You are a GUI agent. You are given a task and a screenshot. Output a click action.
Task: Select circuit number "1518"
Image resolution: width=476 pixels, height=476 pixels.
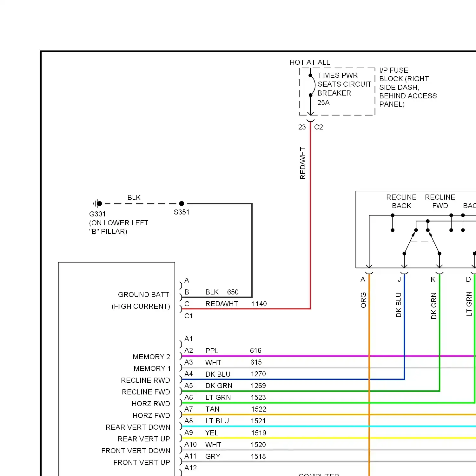pos(258,456)
